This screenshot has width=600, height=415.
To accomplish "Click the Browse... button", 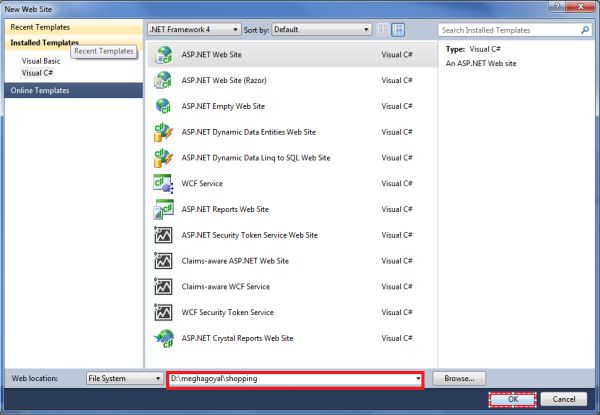I will [459, 378].
